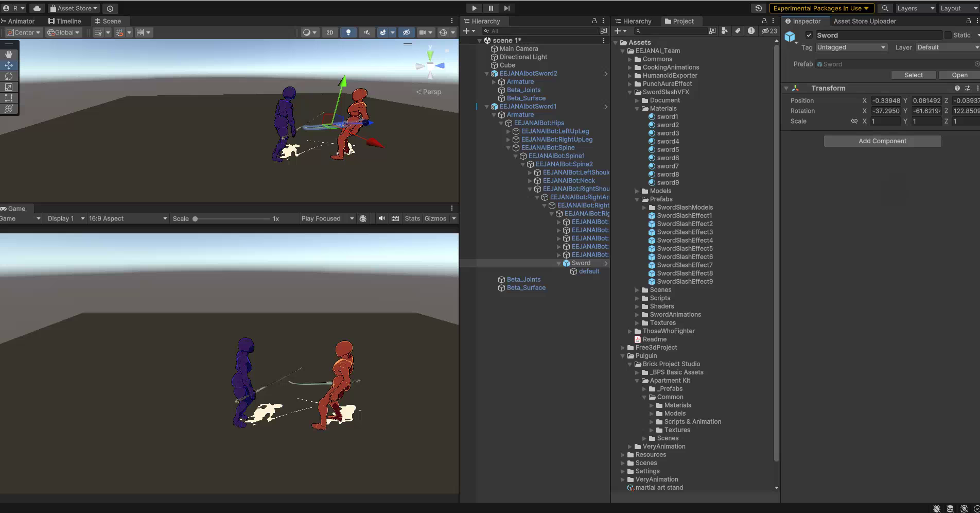Collapse the EEJANAIbotSword2 hierarchy item

tap(486, 74)
